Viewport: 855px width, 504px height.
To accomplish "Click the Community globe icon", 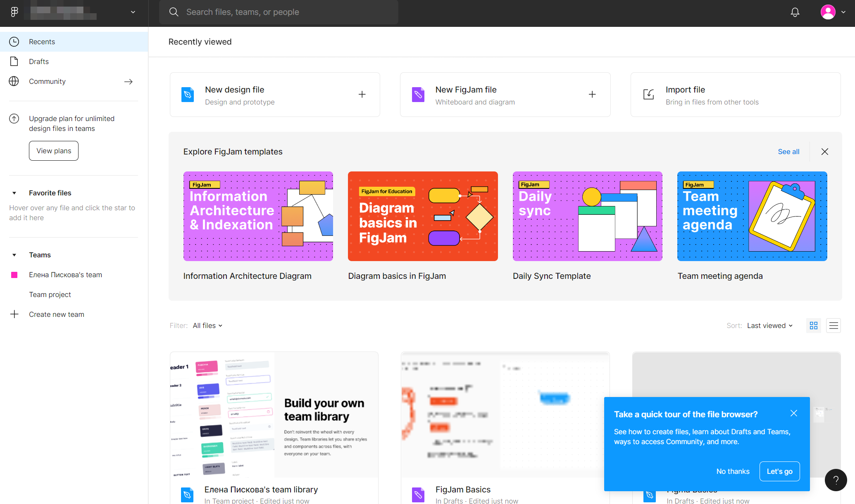I will click(14, 81).
